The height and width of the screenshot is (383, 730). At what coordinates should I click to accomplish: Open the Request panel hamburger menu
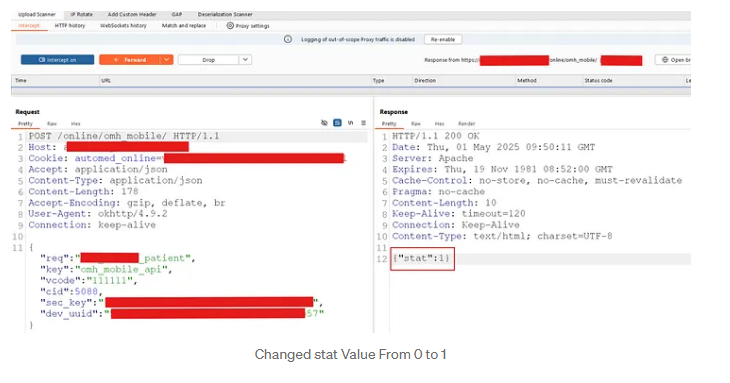(364, 123)
